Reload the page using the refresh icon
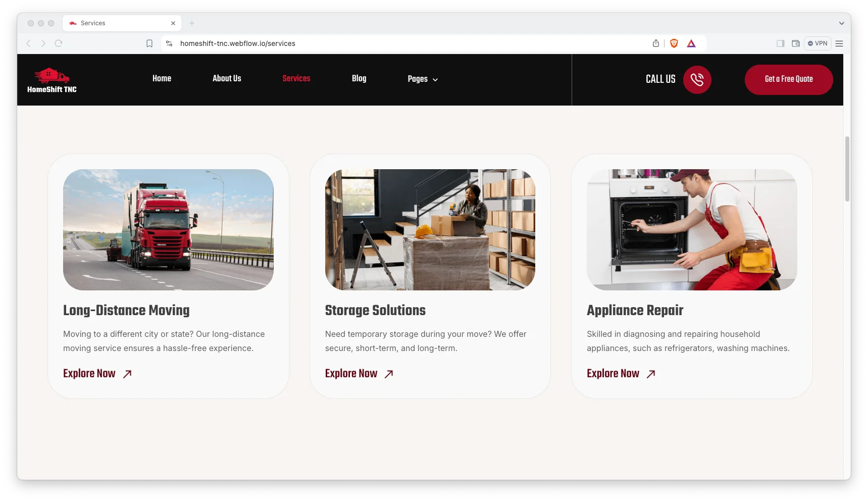This screenshot has width=868, height=501. pyautogui.click(x=59, y=43)
